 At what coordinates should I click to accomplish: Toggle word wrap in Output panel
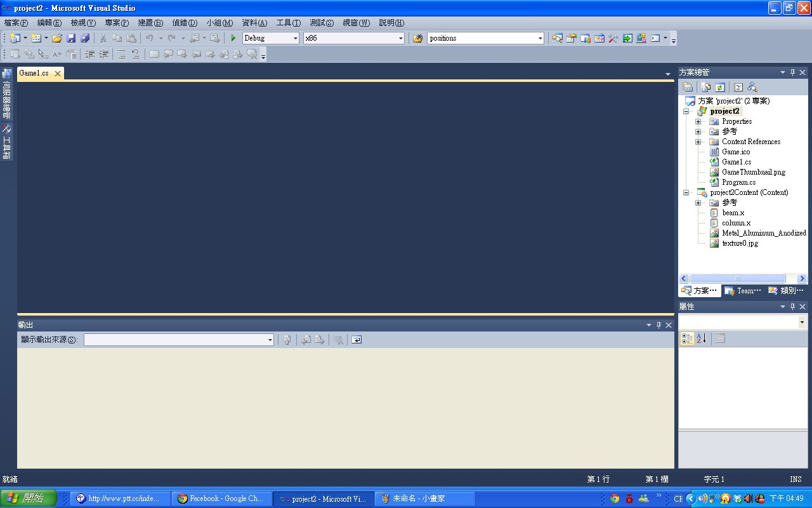(x=357, y=340)
